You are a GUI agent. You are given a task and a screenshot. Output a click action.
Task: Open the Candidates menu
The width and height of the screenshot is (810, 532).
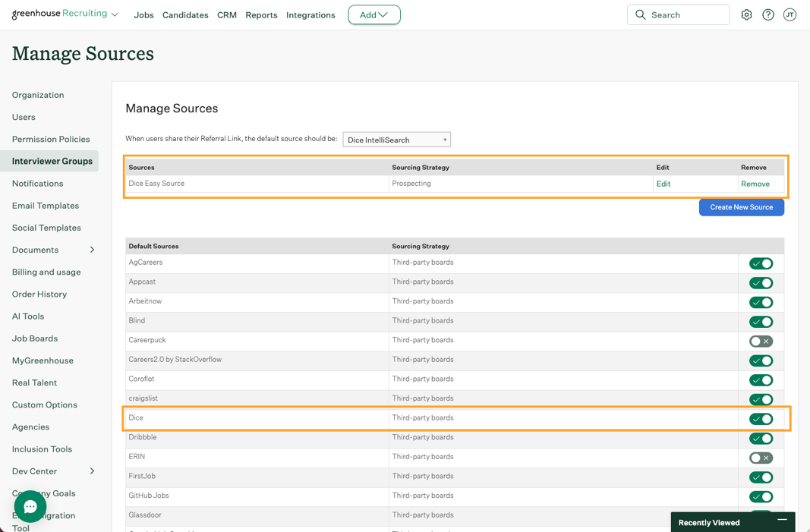tap(185, 15)
